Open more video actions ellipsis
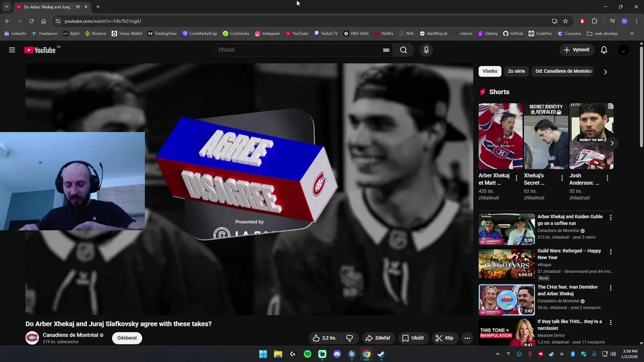Image resolution: width=644 pixels, height=362 pixels. tap(467, 338)
